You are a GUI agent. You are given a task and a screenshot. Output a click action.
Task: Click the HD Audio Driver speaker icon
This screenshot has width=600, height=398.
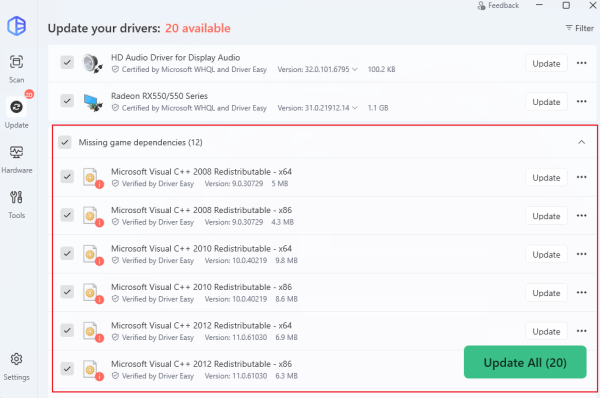pos(92,63)
